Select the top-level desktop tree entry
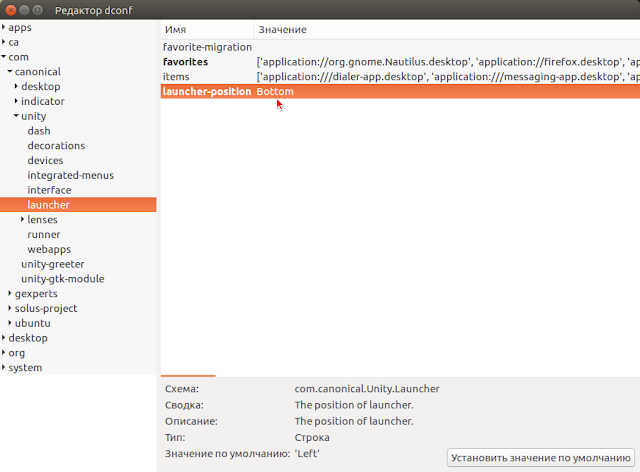 pyautogui.click(x=28, y=338)
